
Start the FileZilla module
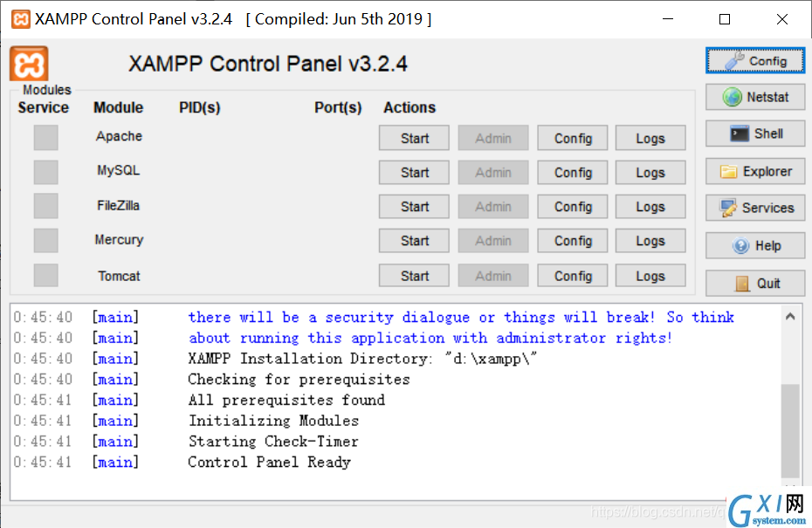(x=414, y=207)
